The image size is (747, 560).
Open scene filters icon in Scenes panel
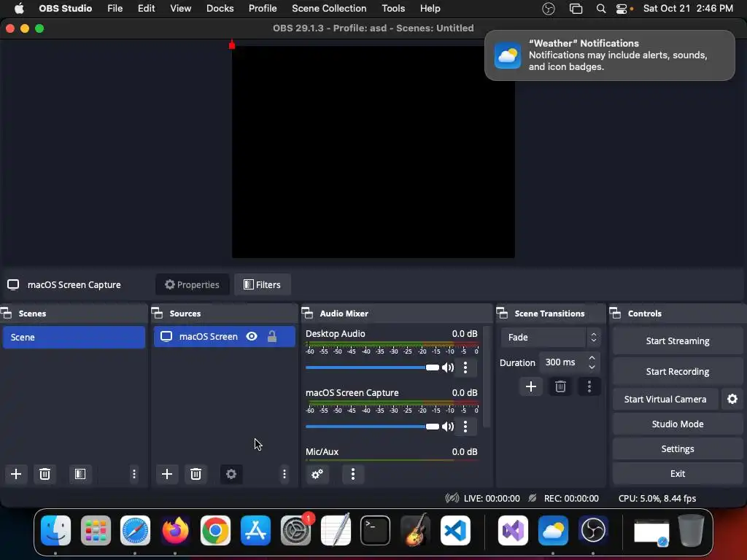pos(80,474)
